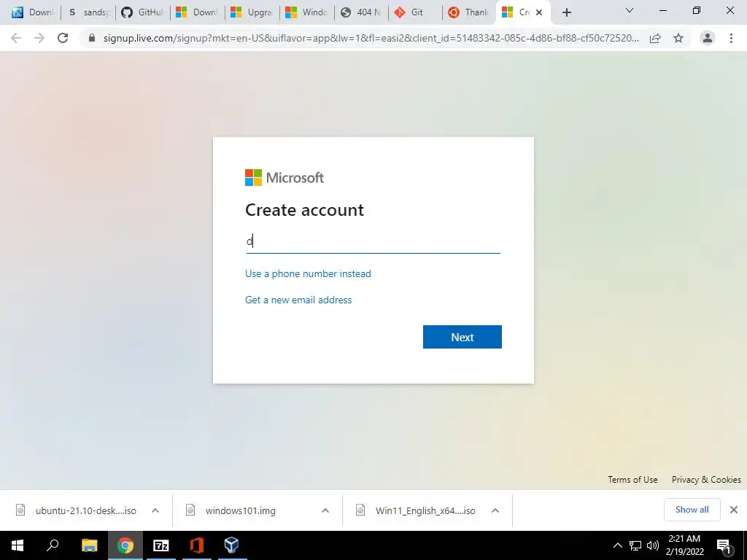Open taskbar clock and date
This screenshot has height=560, width=747.
click(684, 545)
